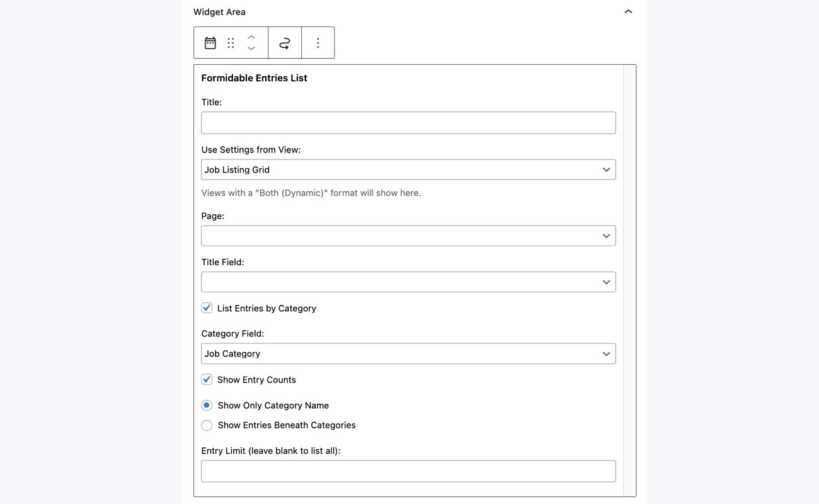The width and height of the screenshot is (819, 504).
Task: Click the Legacy Widget calendar block icon
Action: tap(209, 42)
